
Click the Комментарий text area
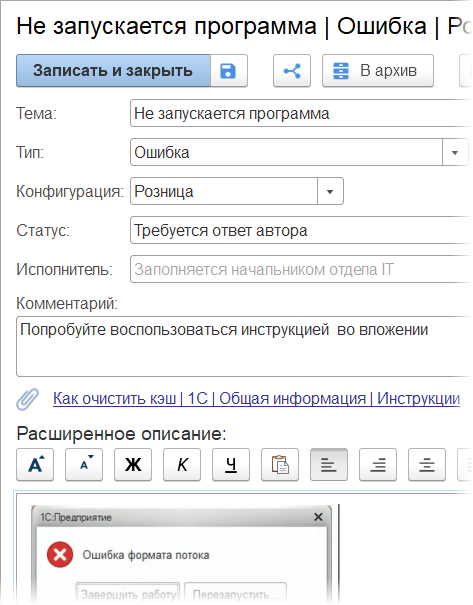pos(244,346)
